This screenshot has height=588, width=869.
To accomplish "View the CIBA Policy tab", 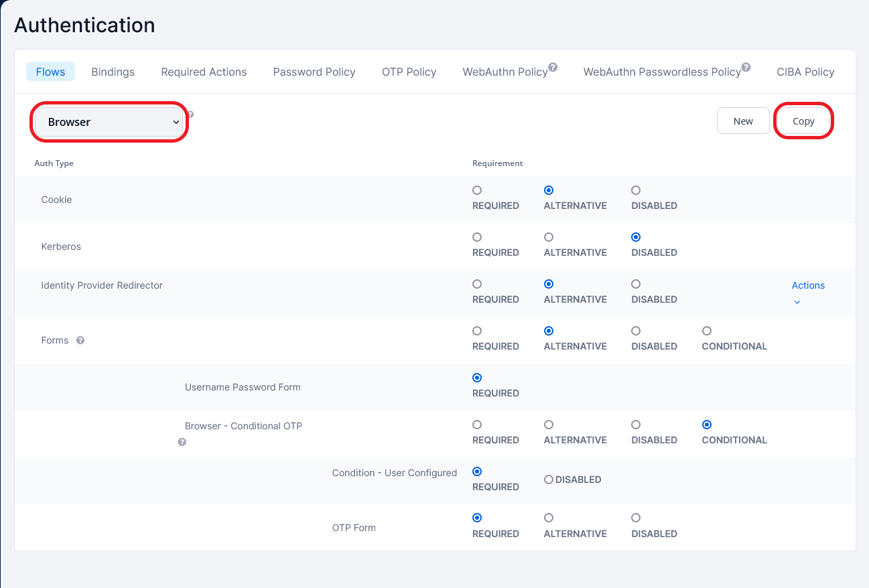I will click(x=805, y=72).
